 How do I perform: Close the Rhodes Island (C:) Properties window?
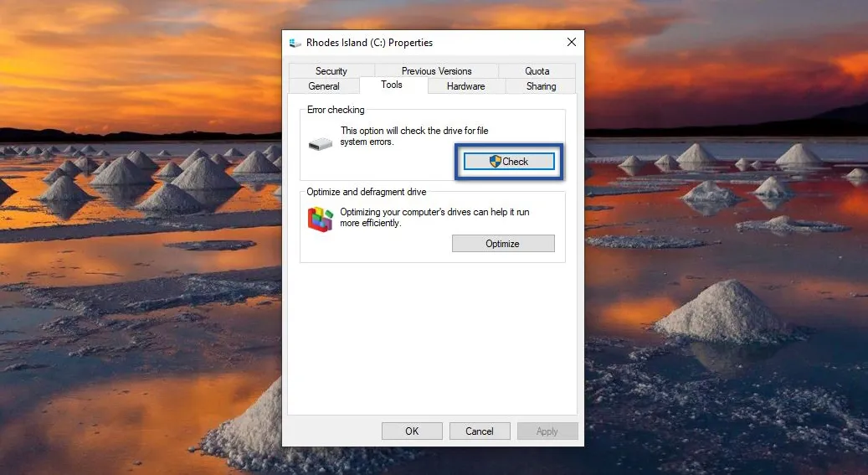572,42
